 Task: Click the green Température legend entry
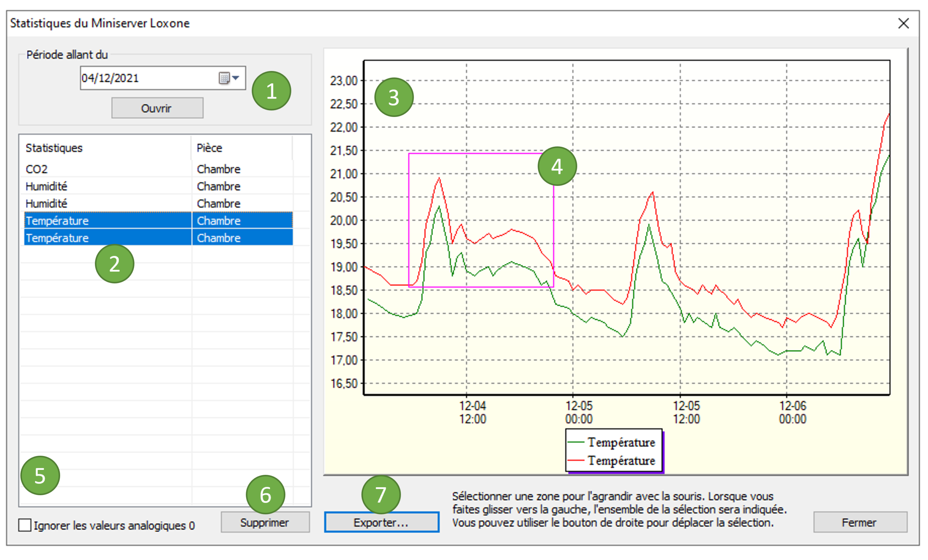(621, 442)
